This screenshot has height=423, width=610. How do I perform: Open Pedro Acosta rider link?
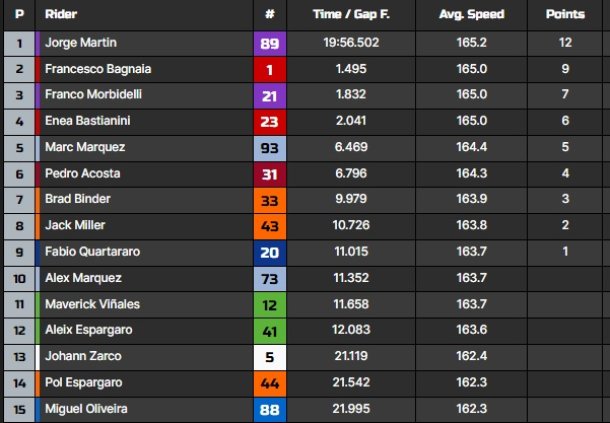tap(82, 173)
